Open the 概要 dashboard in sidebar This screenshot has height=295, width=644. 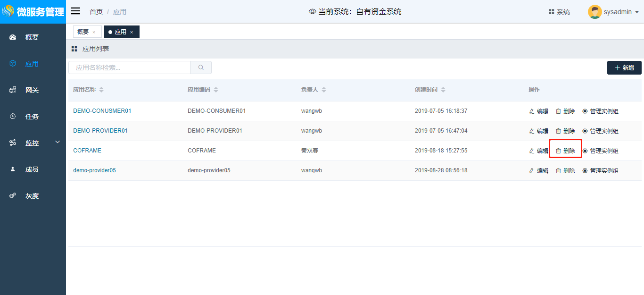point(32,37)
